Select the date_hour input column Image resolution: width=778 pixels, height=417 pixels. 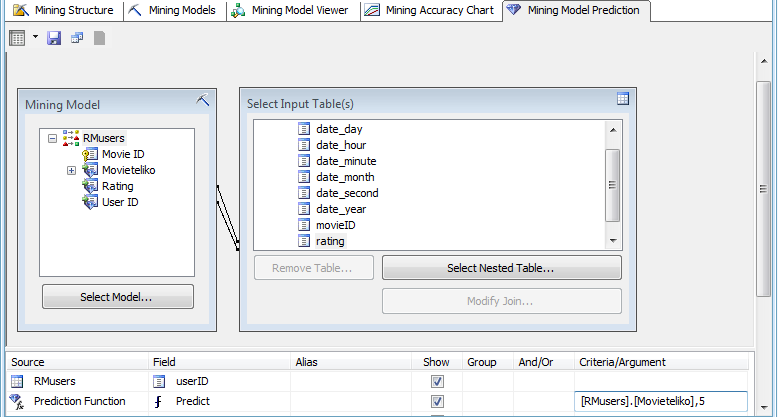[x=341, y=145]
